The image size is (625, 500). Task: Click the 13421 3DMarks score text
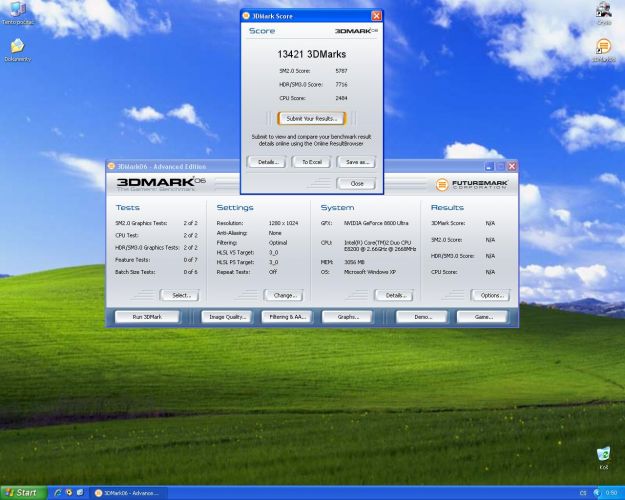tap(312, 54)
